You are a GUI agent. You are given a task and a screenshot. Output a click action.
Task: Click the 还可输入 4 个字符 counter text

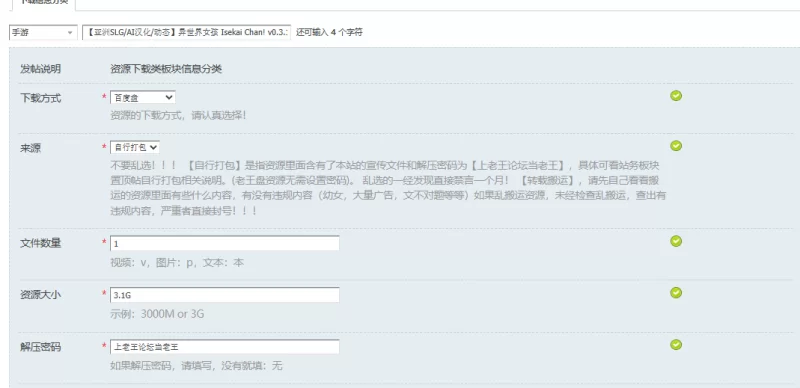click(x=329, y=32)
